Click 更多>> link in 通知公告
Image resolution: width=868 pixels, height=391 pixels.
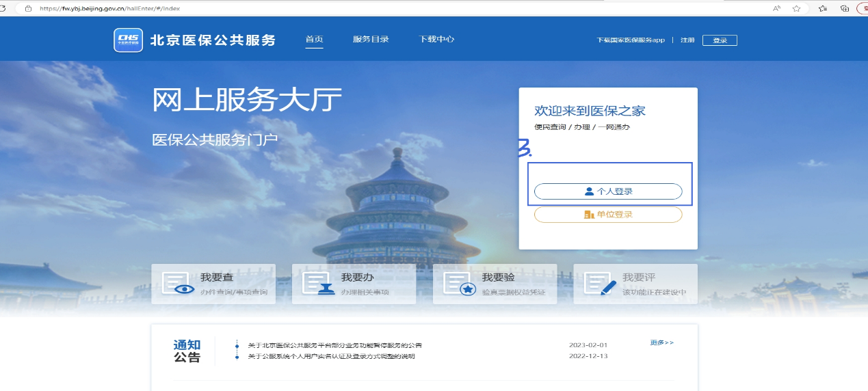(661, 342)
